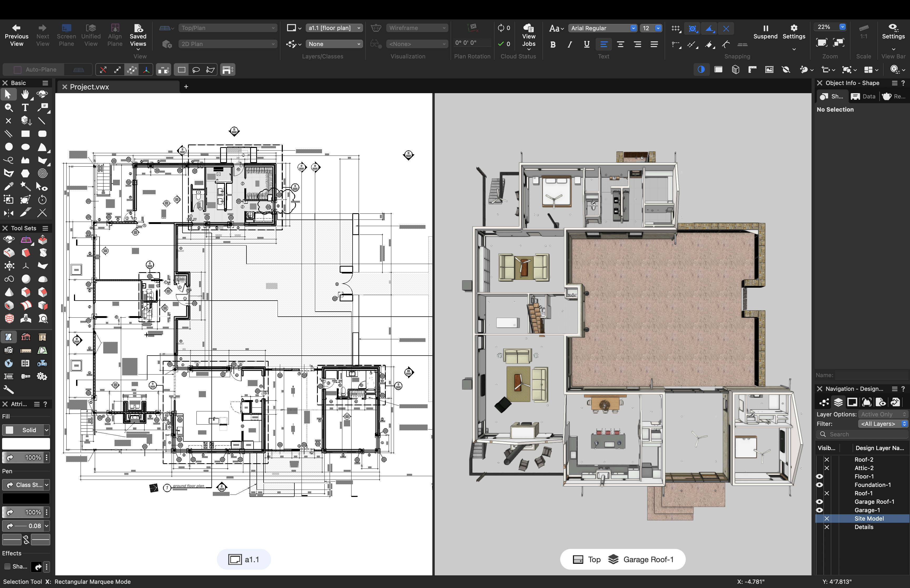Click the Previous View arrow
Viewport: 910px width, 588px height.
16,28
